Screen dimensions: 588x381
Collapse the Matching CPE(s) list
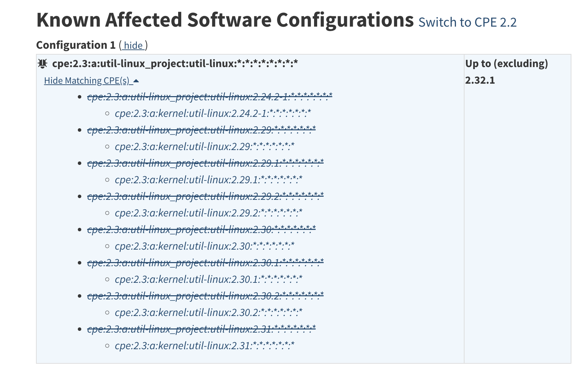[x=88, y=80]
